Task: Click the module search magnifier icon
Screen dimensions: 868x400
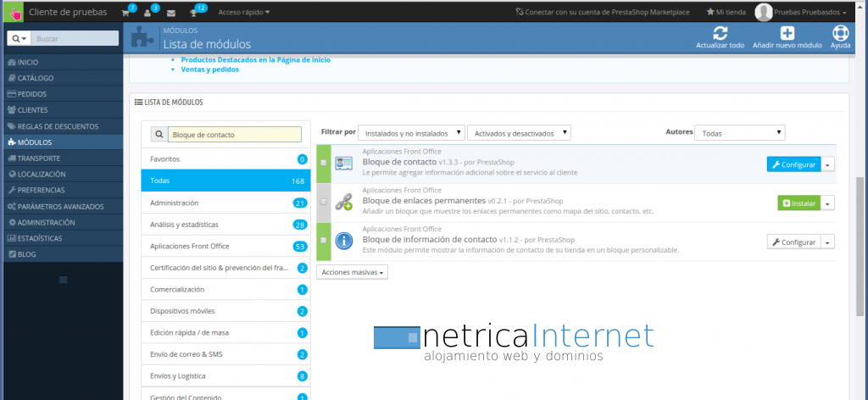Action: (x=159, y=135)
